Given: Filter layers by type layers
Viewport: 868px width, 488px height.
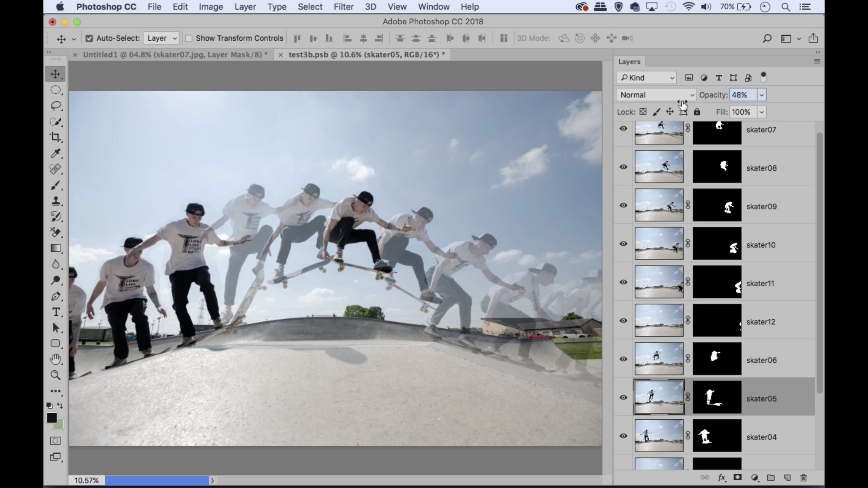Looking at the screenshot, I should point(719,78).
